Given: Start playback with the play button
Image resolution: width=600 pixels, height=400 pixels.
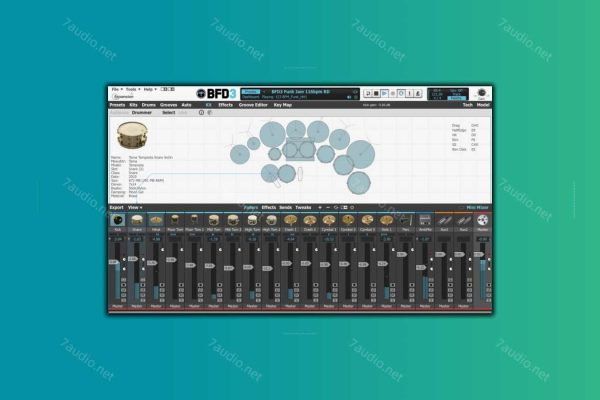Looking at the screenshot, I should 385,93.
